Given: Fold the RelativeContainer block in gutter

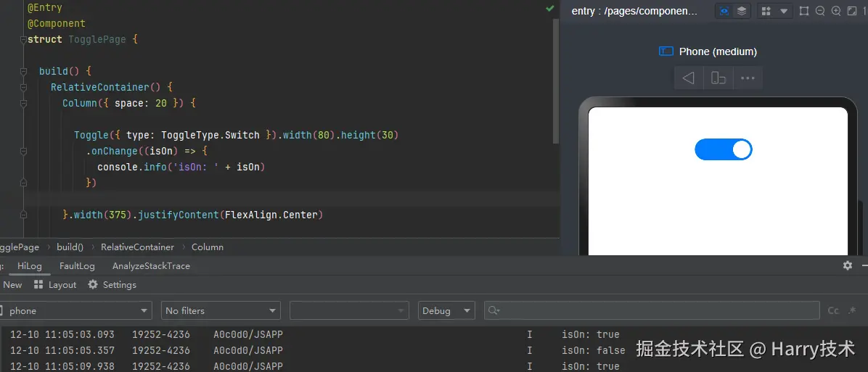Looking at the screenshot, I should [x=23, y=87].
